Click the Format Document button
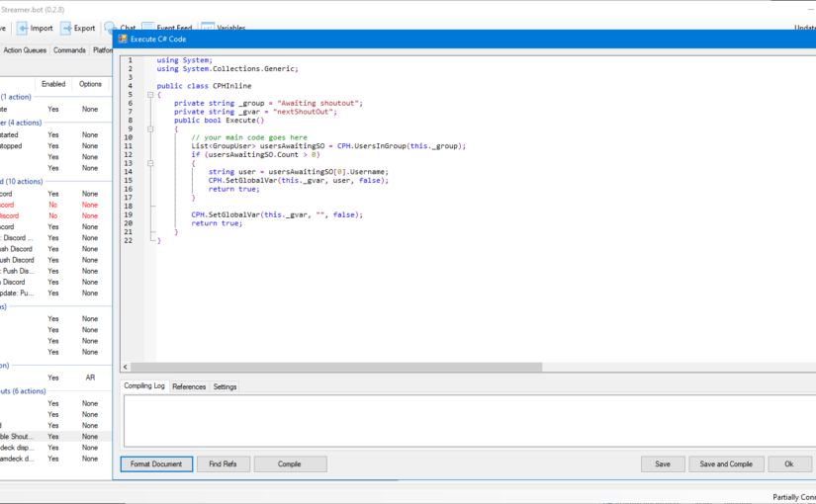The image size is (816, 504). 156,463
